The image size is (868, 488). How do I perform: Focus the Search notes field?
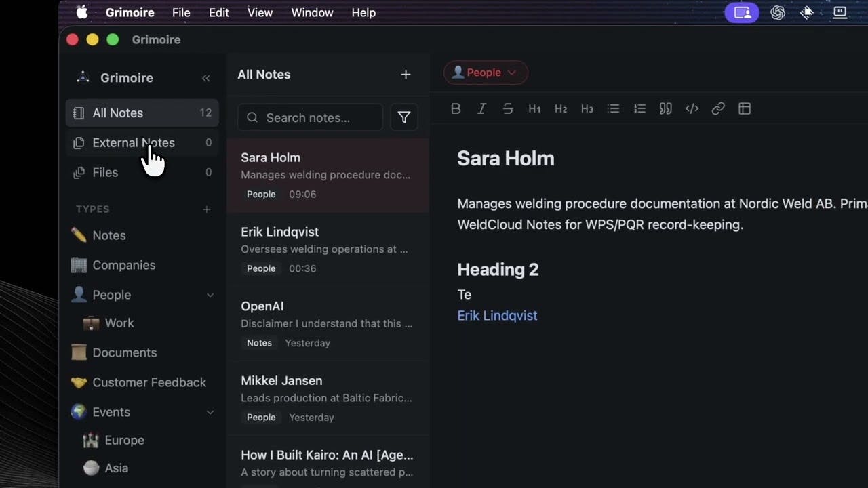coord(310,117)
